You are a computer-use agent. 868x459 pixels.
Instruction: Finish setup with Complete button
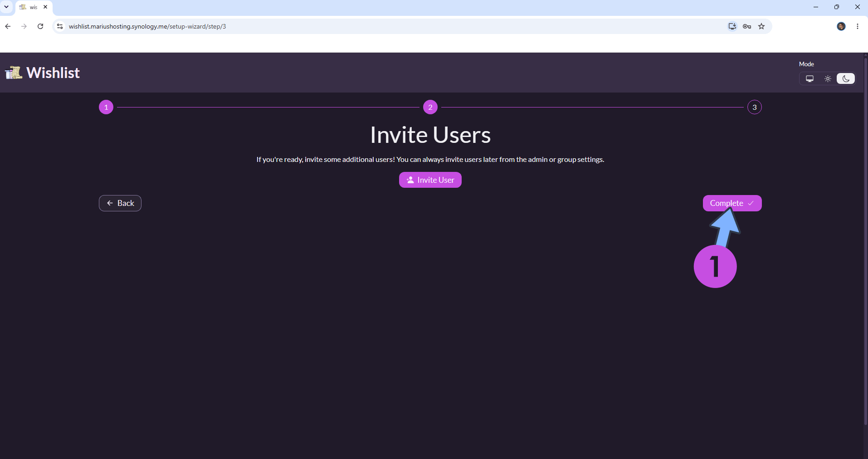pyautogui.click(x=732, y=203)
